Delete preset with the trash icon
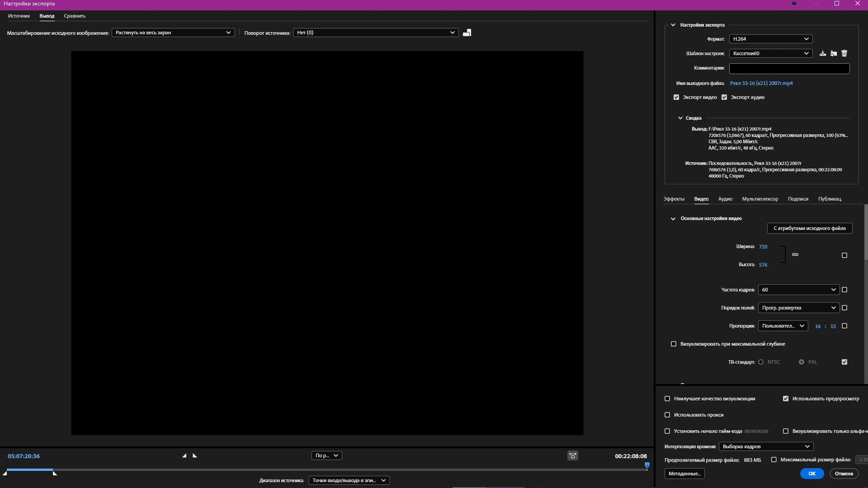 (844, 53)
